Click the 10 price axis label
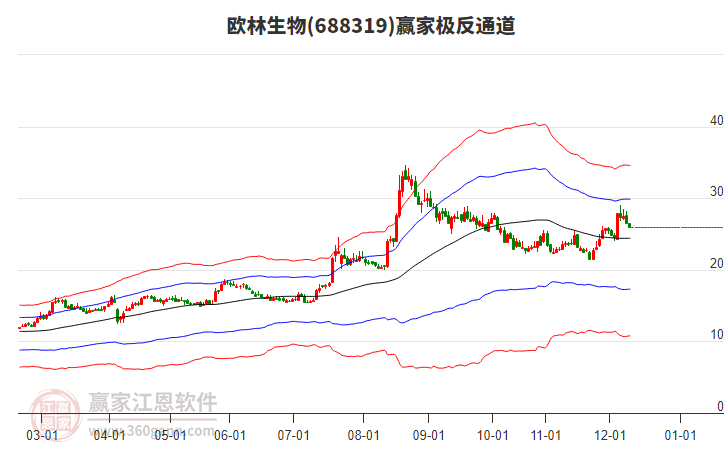 [x=716, y=335]
